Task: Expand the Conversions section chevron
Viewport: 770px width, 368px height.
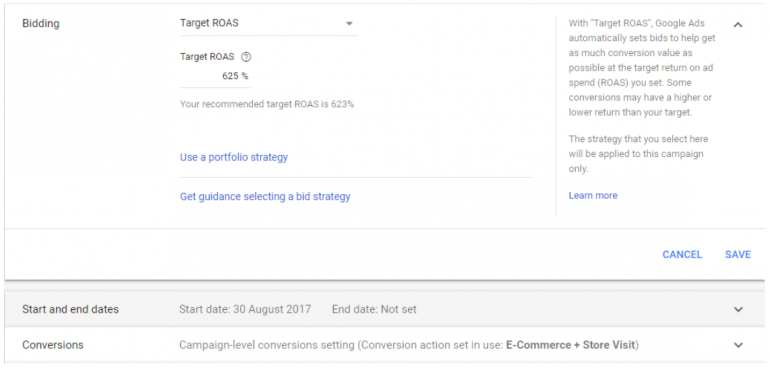Action: click(738, 345)
